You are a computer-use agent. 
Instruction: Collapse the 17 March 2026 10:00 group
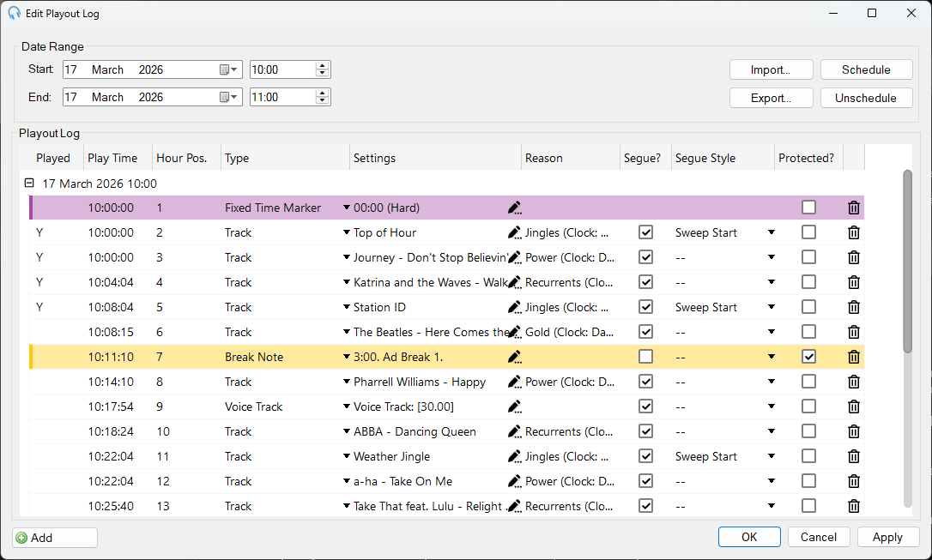(x=29, y=183)
